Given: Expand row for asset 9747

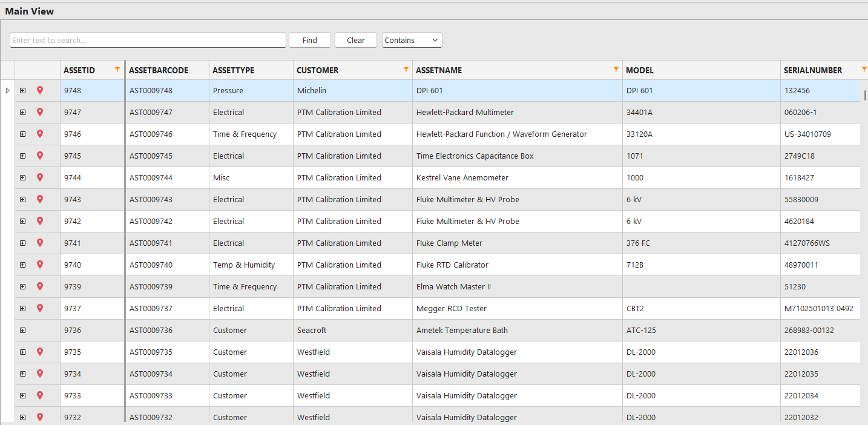Looking at the screenshot, I should 22,112.
